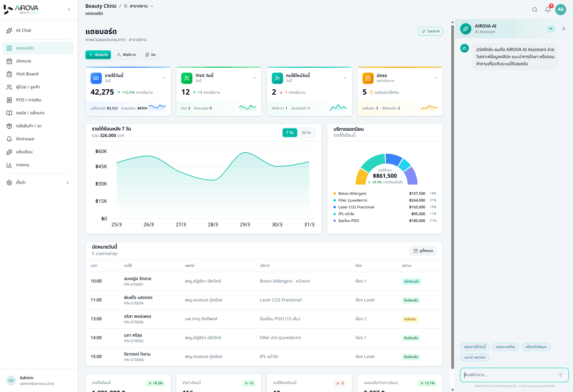The image size is (574, 392).
Task: Choose สรุปรายได้วันนี้ suggestion chip
Action: [x=475, y=347]
